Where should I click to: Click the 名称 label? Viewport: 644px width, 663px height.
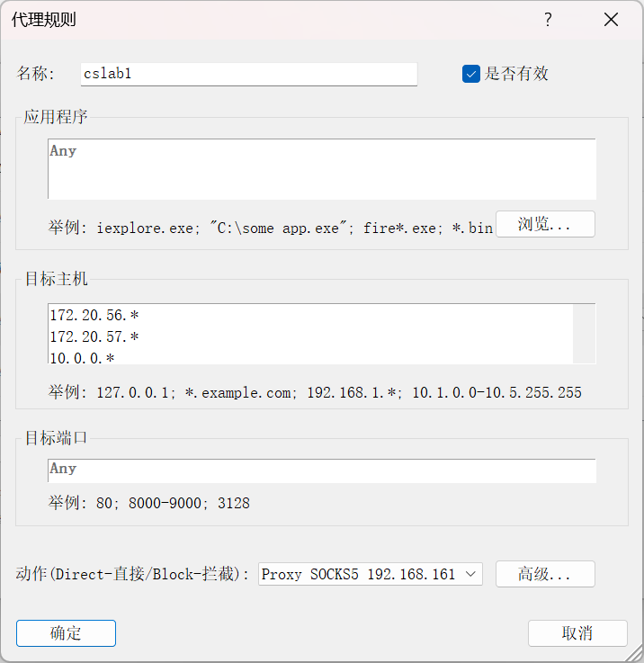(x=35, y=74)
